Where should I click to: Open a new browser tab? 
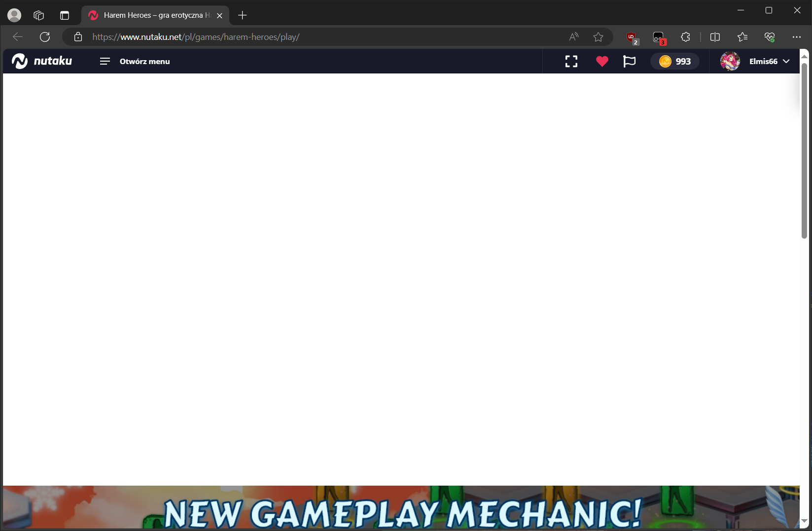242,15
